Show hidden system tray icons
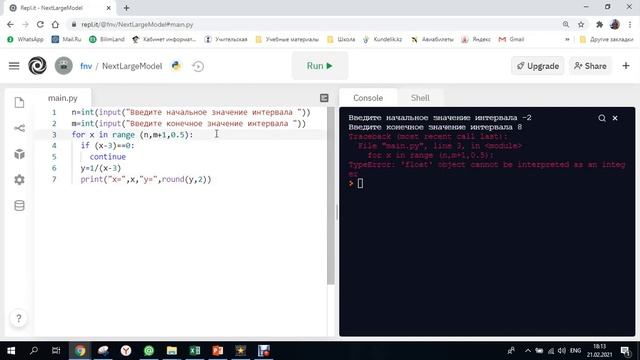Viewport: 640px width, 360px height. [x=528, y=351]
